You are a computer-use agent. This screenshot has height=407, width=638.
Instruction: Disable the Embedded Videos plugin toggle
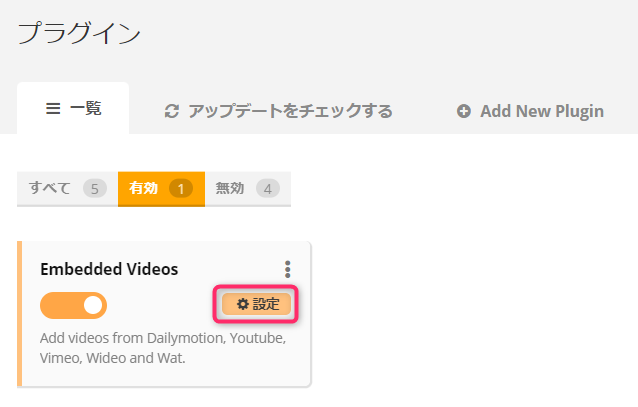click(x=73, y=305)
